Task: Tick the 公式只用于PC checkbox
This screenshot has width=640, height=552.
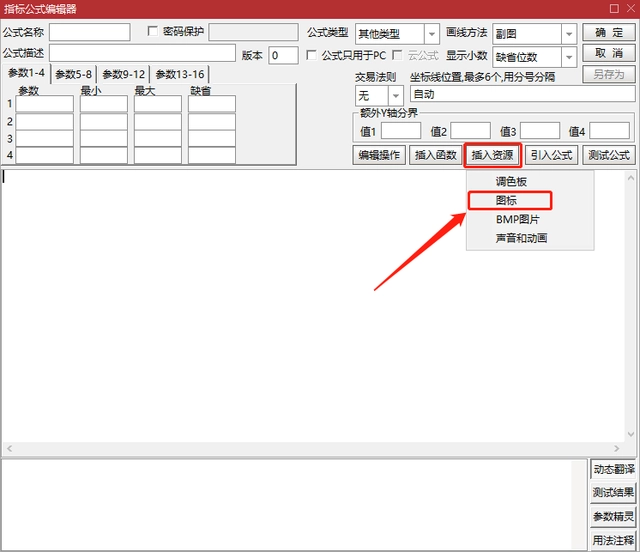Action: (311, 55)
